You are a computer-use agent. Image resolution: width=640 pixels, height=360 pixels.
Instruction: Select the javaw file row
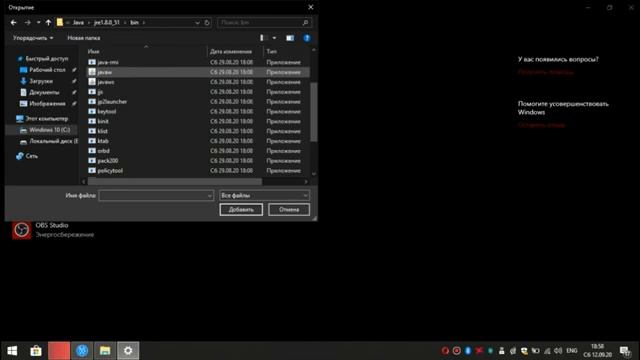pyautogui.click(x=198, y=72)
